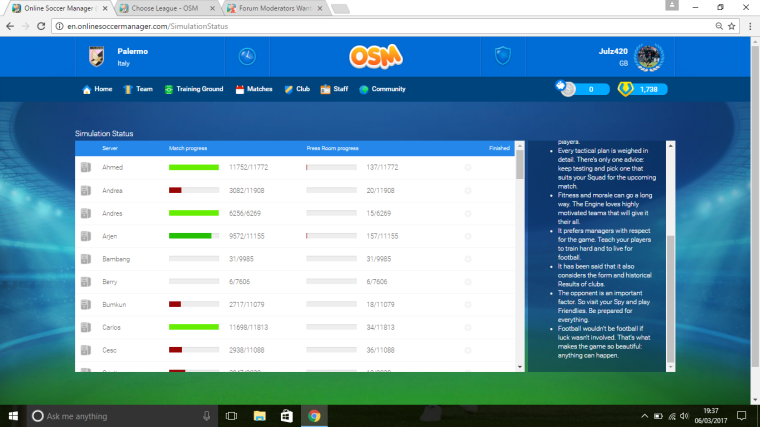Click the server icon for Ahmed

click(86, 167)
